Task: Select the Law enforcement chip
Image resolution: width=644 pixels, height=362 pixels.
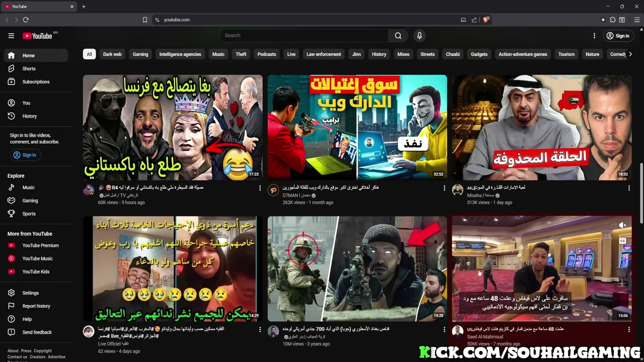Action: 324,54
